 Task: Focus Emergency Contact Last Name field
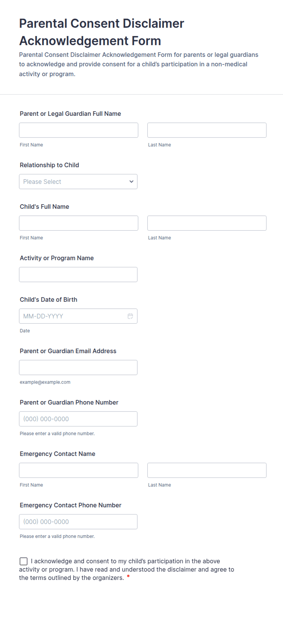[207, 470]
